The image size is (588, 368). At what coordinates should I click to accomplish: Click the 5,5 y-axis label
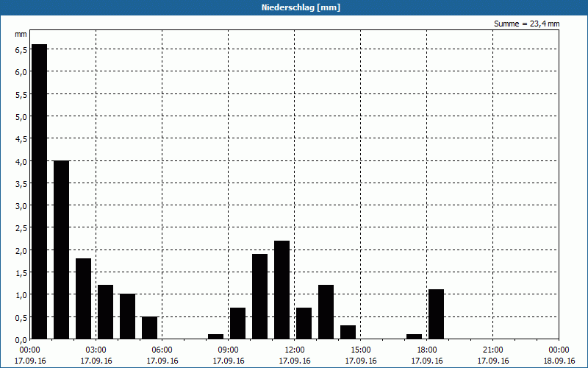[21, 95]
